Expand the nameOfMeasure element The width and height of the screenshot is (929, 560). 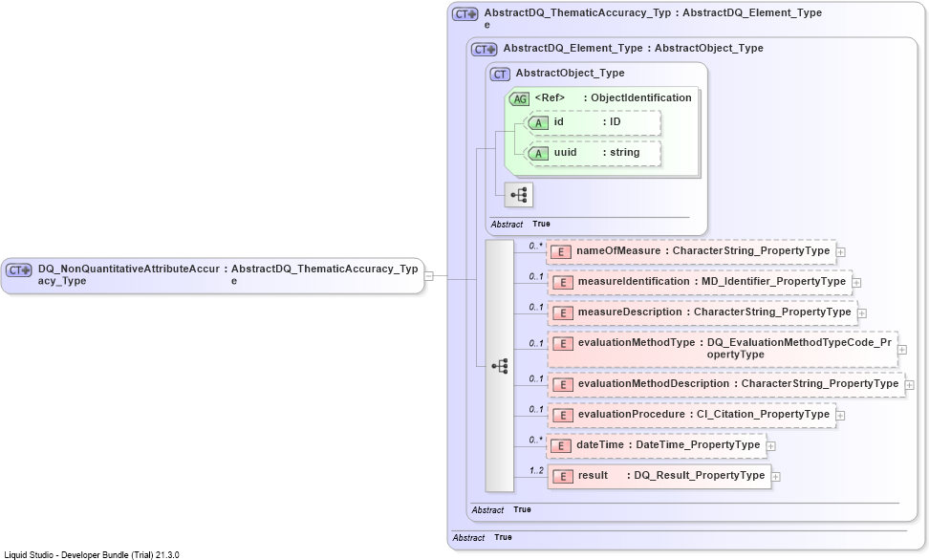click(840, 252)
